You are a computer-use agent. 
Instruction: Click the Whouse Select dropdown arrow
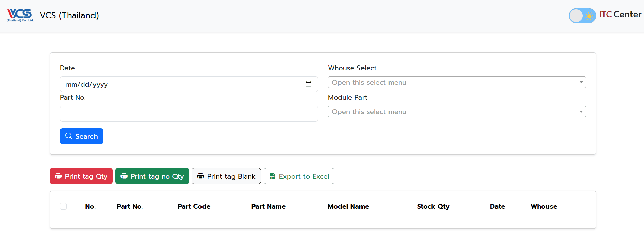(x=581, y=82)
